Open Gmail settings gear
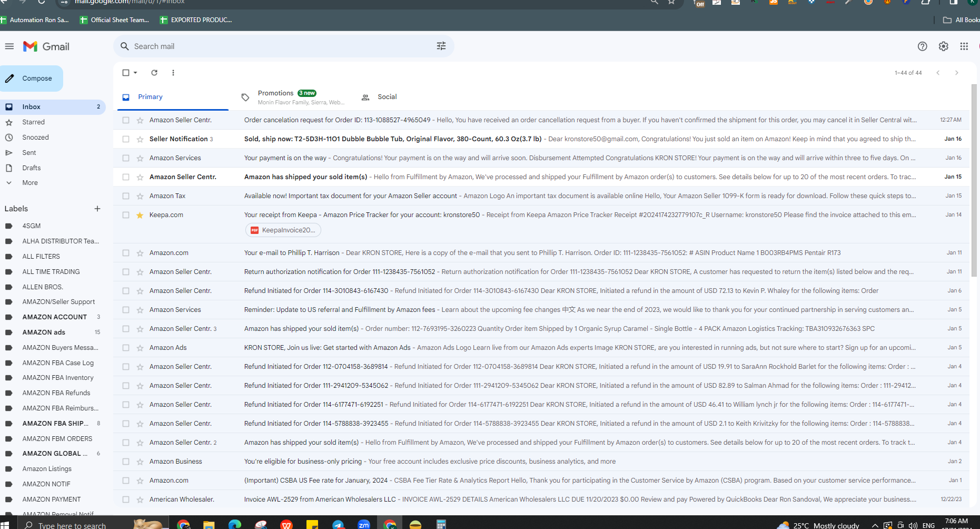 click(943, 46)
